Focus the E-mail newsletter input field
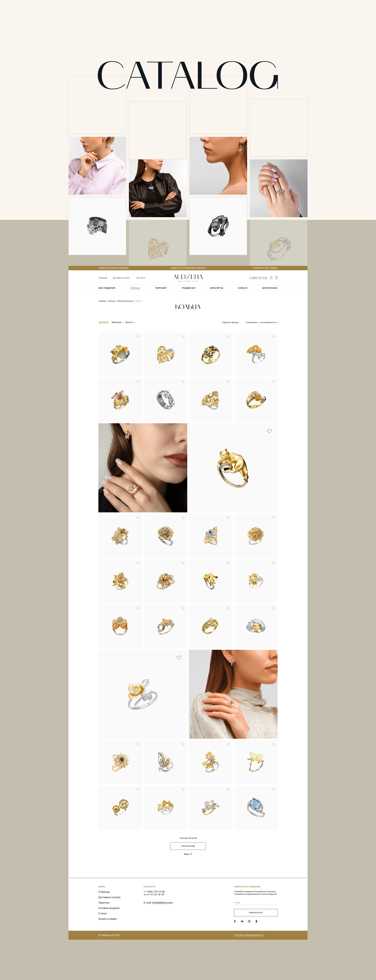Viewport: 376px width, 980px height. (256, 902)
